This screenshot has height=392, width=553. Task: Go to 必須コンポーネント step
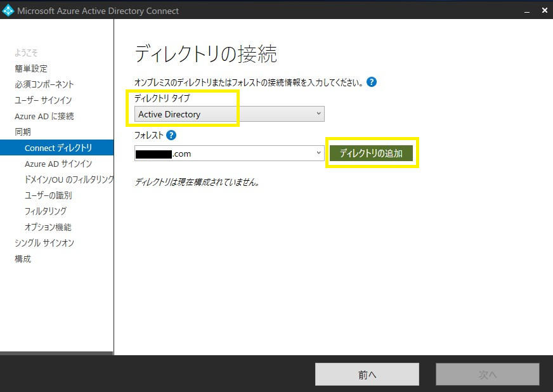44,84
